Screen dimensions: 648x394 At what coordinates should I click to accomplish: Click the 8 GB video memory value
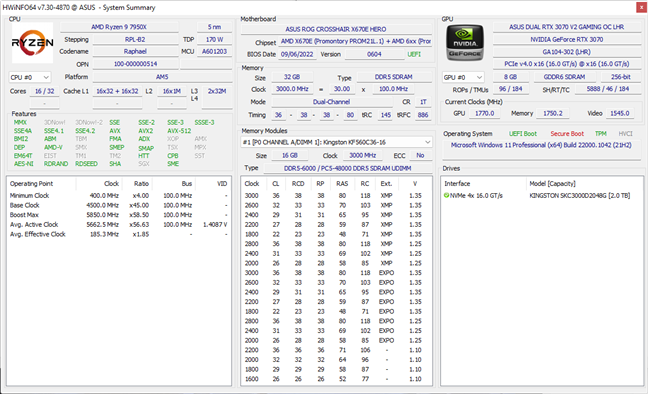[x=510, y=77]
